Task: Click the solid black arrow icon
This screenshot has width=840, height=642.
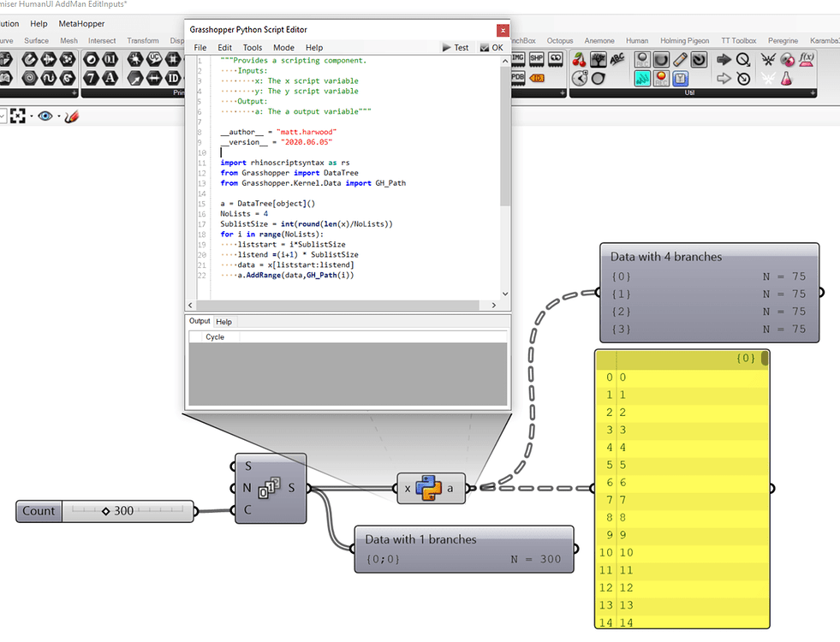Action: click(x=724, y=60)
